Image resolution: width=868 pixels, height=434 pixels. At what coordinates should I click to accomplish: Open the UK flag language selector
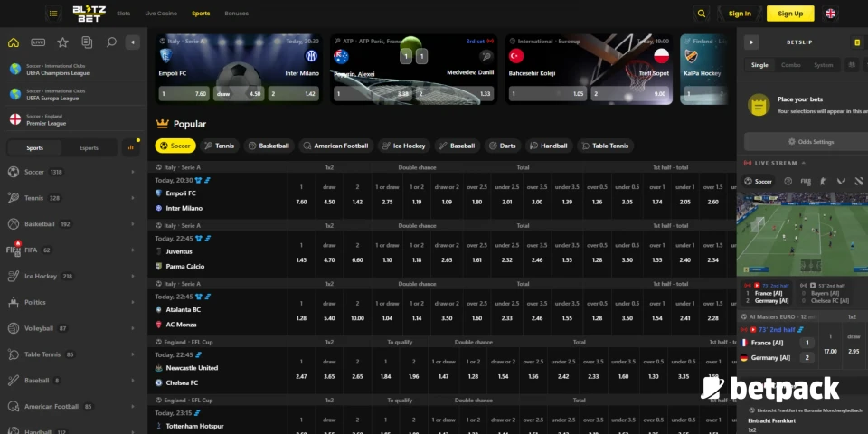click(x=830, y=14)
